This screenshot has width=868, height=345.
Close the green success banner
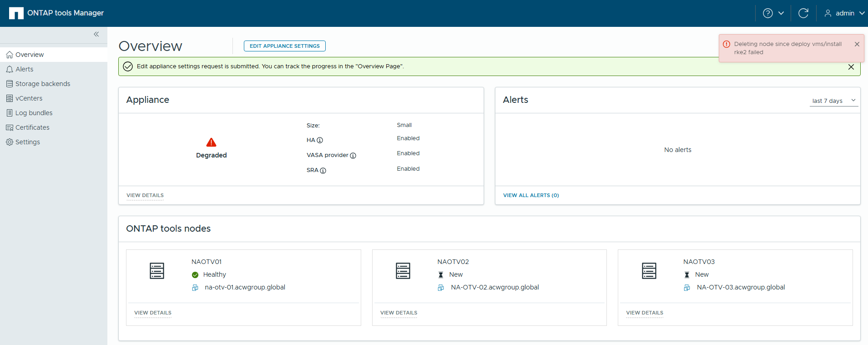pyautogui.click(x=851, y=67)
